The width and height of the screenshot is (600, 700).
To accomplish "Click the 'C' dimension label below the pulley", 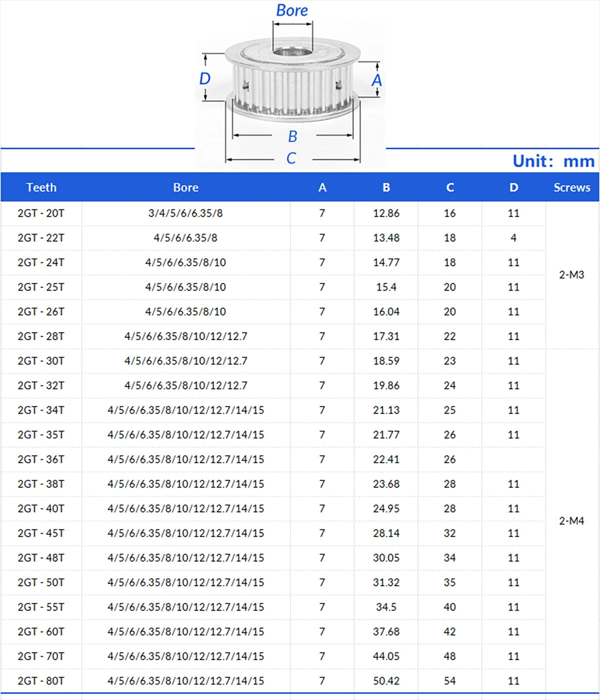I will point(291,158).
